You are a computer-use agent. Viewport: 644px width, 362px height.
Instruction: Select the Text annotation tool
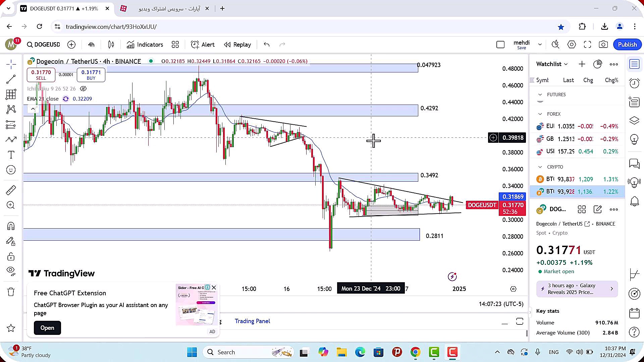coord(11,155)
